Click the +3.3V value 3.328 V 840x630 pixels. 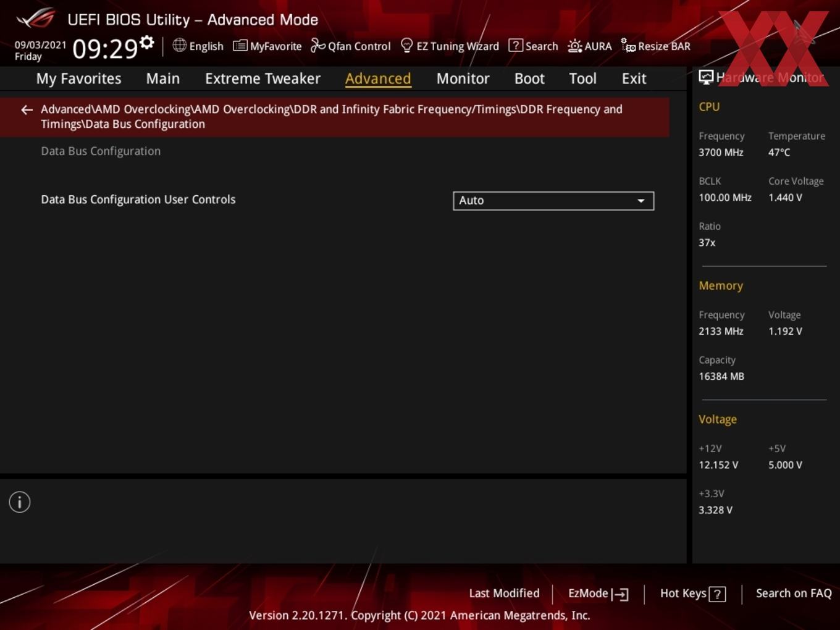click(x=715, y=510)
